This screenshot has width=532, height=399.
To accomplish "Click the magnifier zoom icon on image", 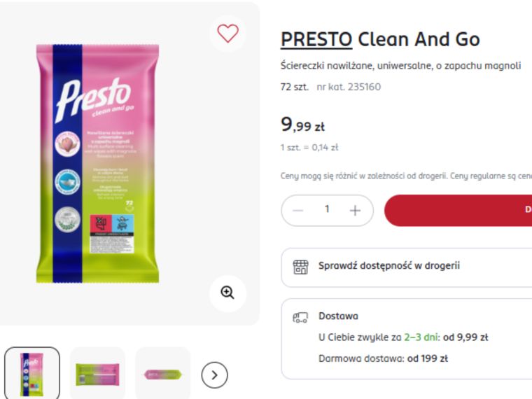I will [x=227, y=293].
